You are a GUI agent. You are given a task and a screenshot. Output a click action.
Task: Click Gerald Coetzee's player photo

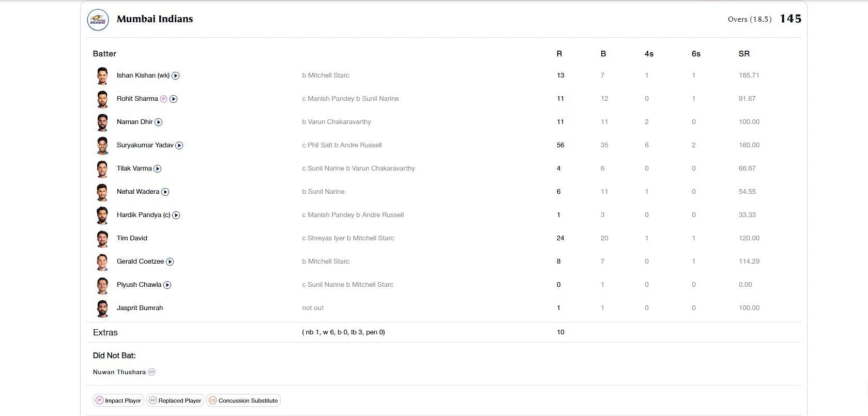102,262
